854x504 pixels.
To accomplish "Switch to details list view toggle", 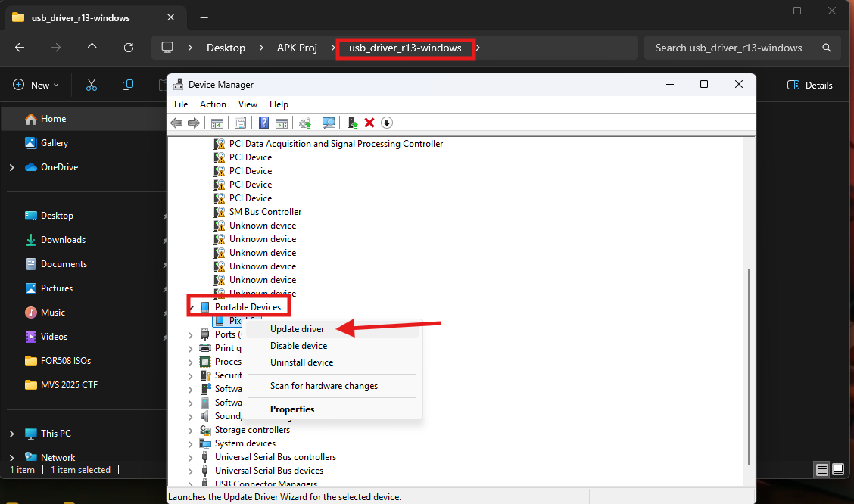I will pyautogui.click(x=821, y=470).
